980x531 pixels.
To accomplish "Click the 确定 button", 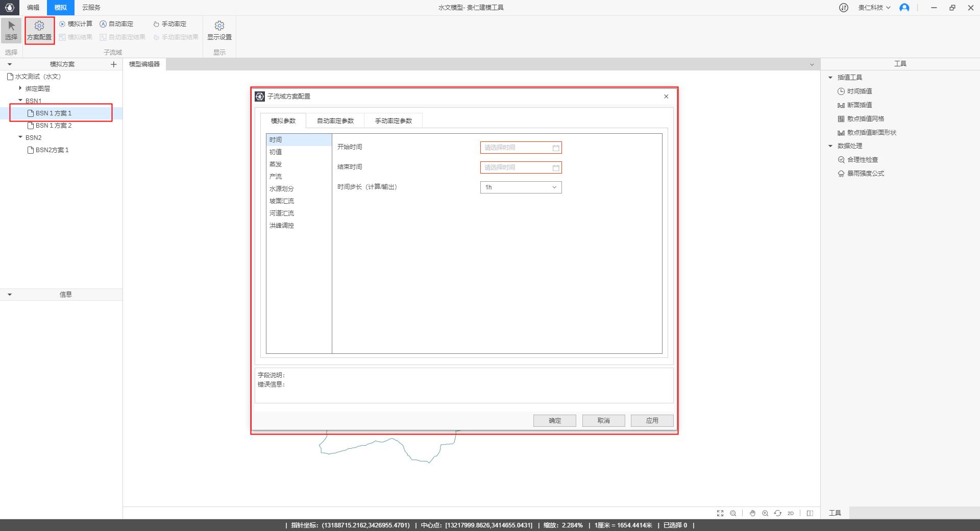I will (554, 421).
